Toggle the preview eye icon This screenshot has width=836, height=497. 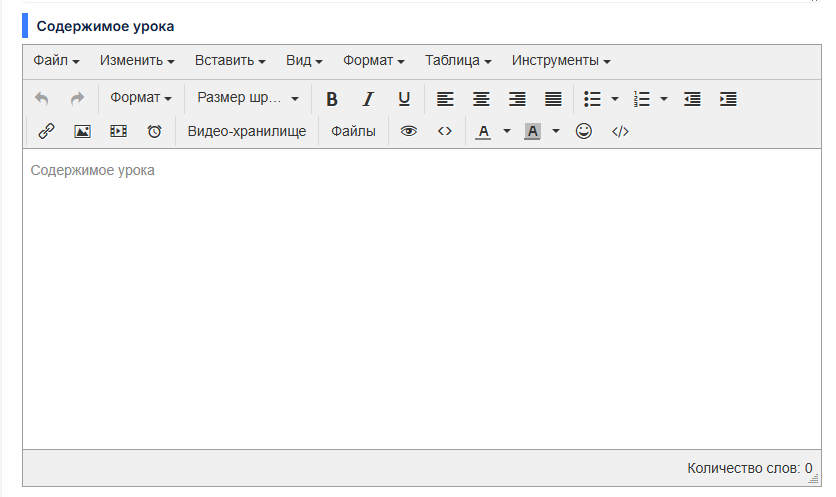408,131
